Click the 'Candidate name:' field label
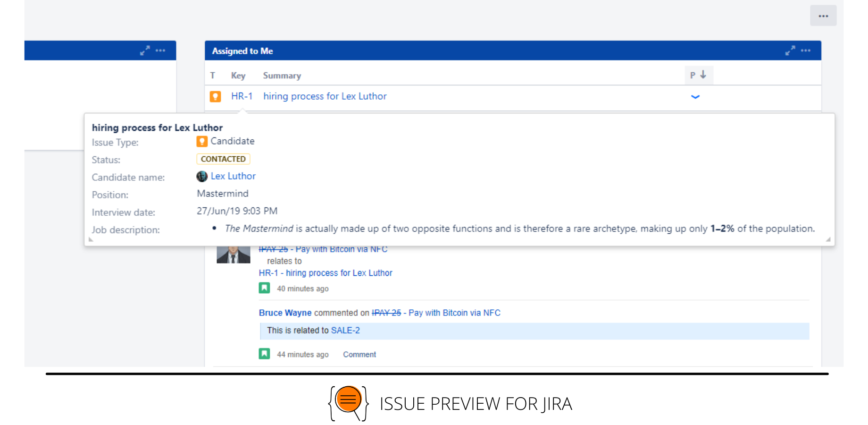The width and height of the screenshot is (868, 425). point(128,178)
